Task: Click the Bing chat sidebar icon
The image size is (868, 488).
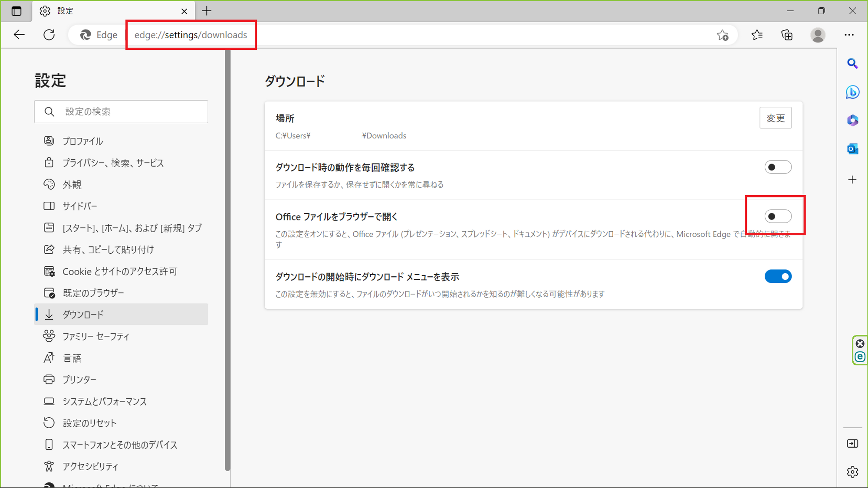Action: pos(852,92)
